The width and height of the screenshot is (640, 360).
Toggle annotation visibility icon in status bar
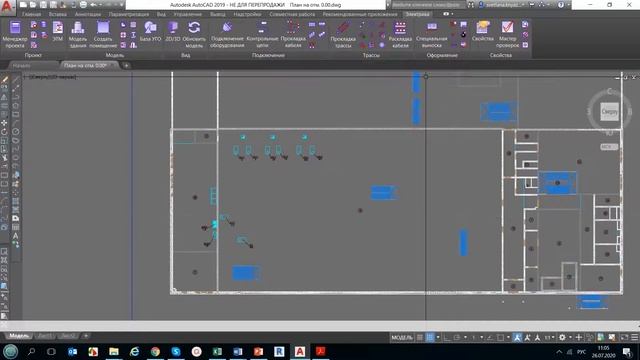coord(517,337)
